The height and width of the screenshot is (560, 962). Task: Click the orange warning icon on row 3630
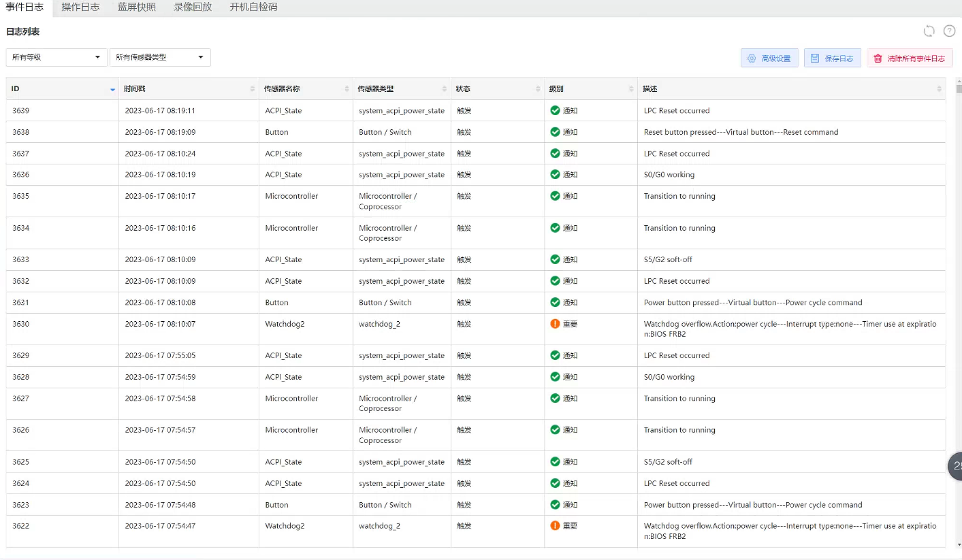pos(555,324)
